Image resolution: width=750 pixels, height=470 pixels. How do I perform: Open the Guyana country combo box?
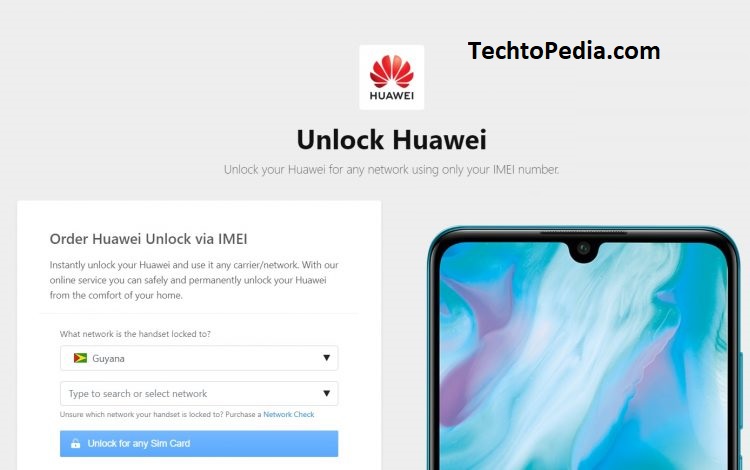pos(199,358)
